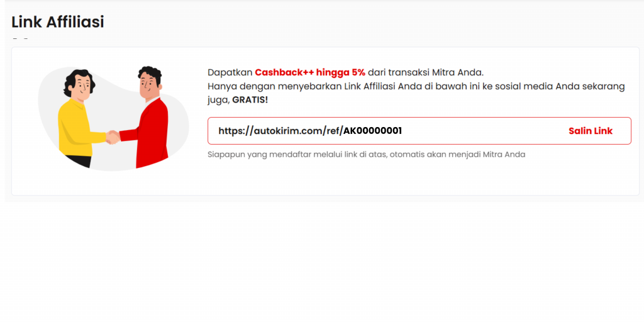Click the clasped hands in illustration
This screenshot has height=322, width=644.
tap(113, 137)
